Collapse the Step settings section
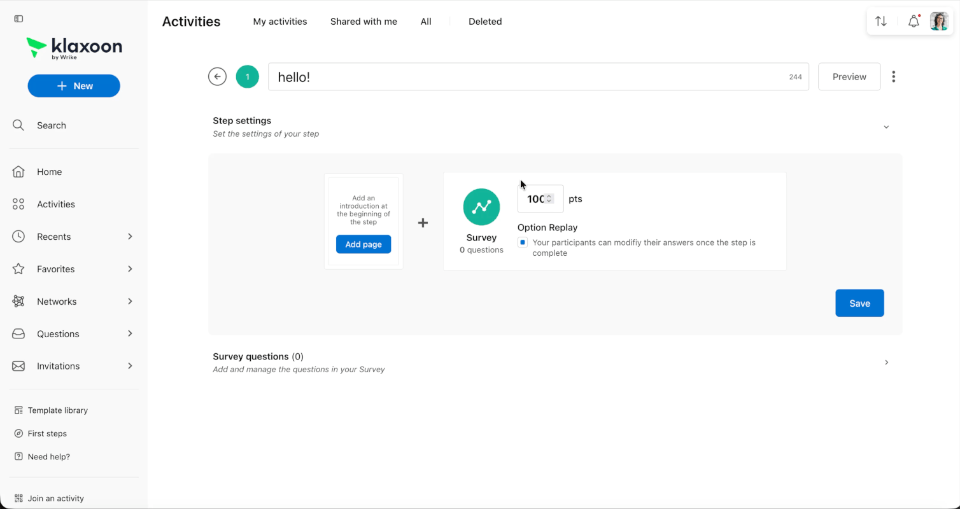The height and width of the screenshot is (509, 960). (886, 127)
